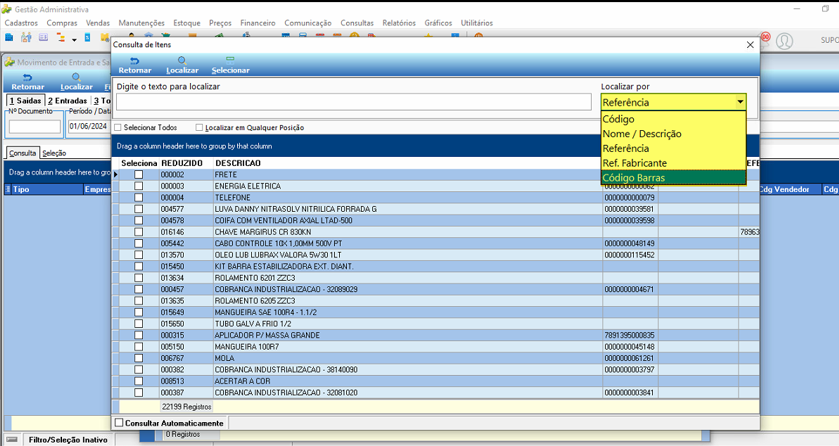Click the card icon in main toolbar
Viewport: 839px width, 446px height.
pyautogui.click(x=43, y=37)
